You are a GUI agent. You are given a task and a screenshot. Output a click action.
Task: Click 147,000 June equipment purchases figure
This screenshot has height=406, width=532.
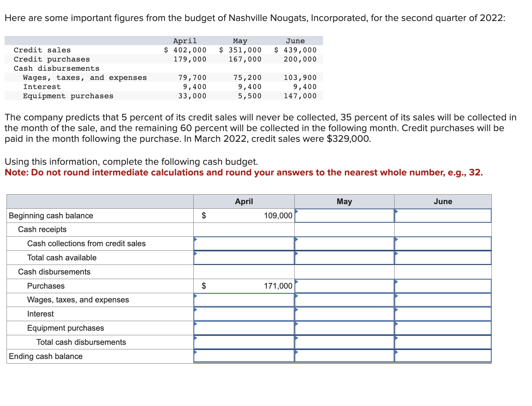[300, 96]
